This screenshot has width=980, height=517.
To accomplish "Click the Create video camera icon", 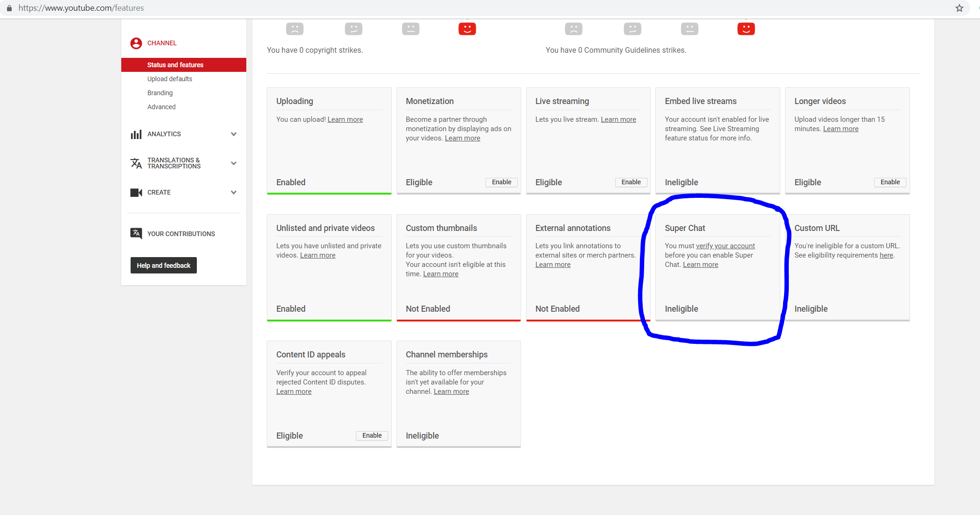I will (x=136, y=193).
